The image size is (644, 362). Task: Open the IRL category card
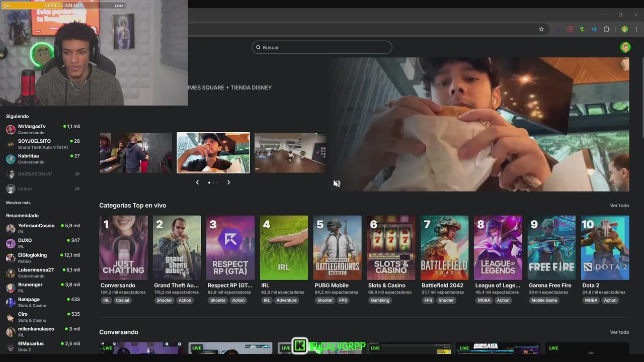[284, 247]
